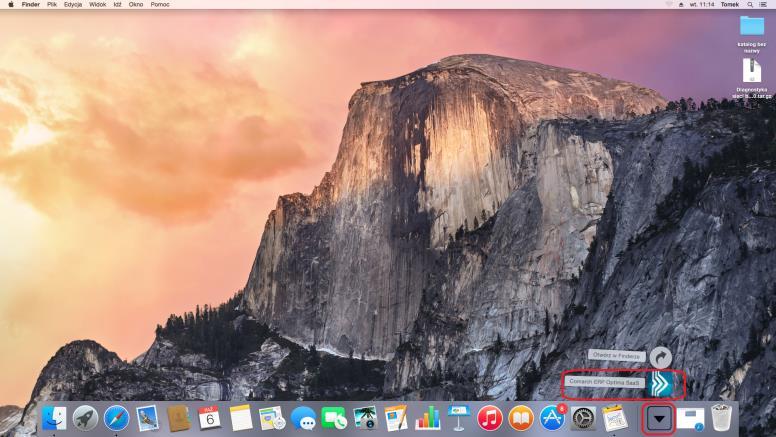The width and height of the screenshot is (776, 437).
Task: Click the eject icon in menu bar
Action: tap(681, 4)
